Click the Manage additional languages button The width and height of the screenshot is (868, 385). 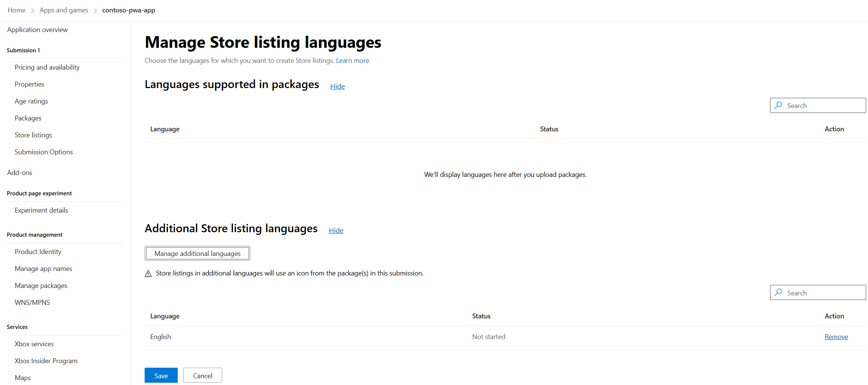(x=197, y=253)
